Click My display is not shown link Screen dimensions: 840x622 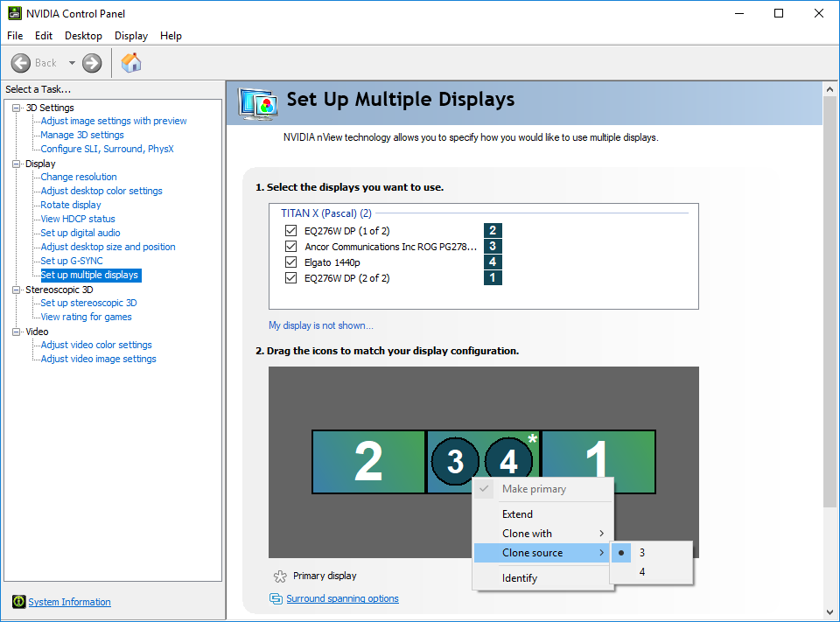[x=321, y=325]
